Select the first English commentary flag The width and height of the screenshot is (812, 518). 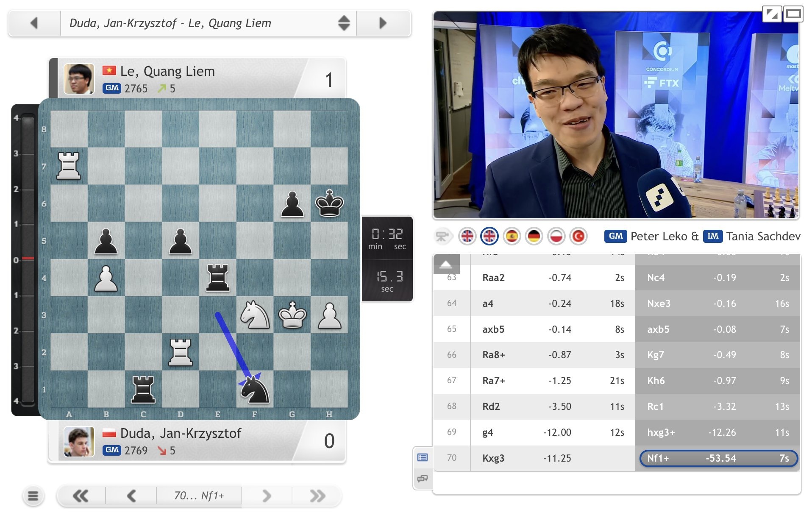click(467, 236)
